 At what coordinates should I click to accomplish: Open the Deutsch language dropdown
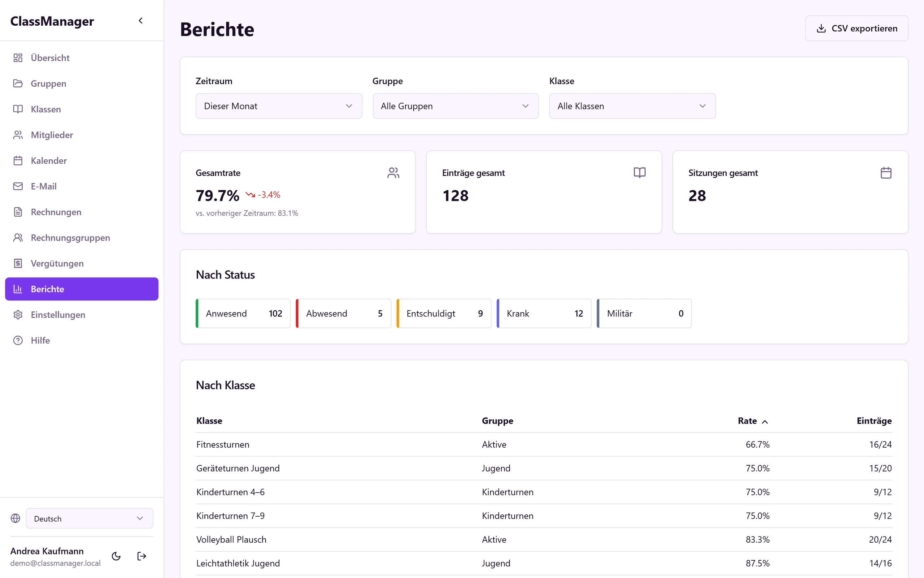[90, 518]
